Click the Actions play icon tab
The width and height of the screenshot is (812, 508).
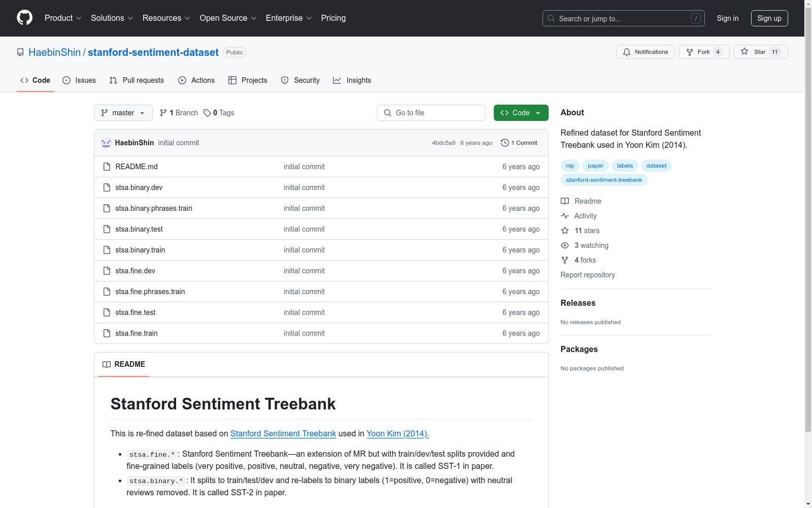182,80
